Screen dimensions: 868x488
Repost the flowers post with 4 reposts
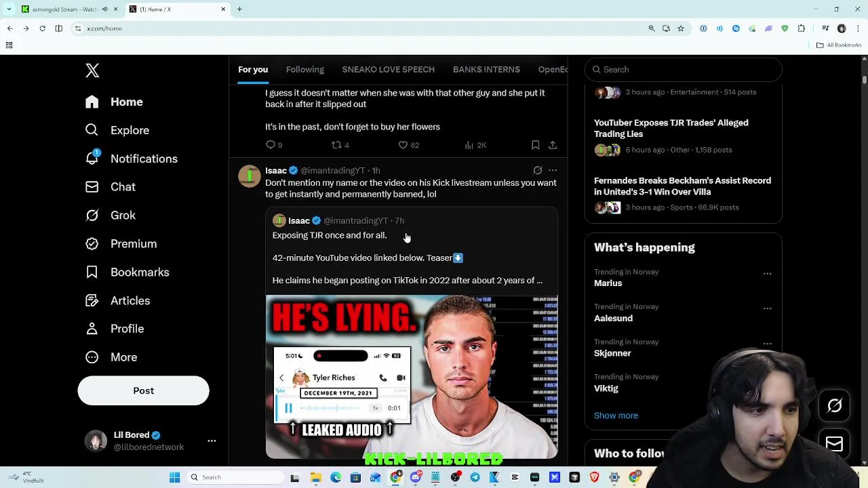click(x=340, y=145)
